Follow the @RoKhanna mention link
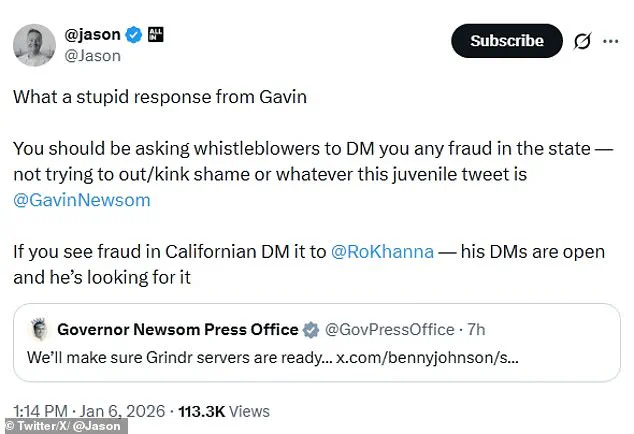The width and height of the screenshot is (634, 434). 382,251
